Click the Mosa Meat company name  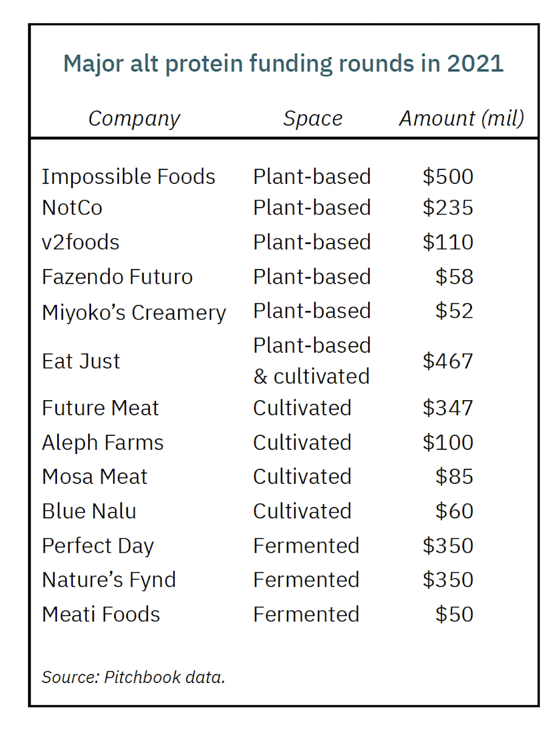click(x=94, y=477)
